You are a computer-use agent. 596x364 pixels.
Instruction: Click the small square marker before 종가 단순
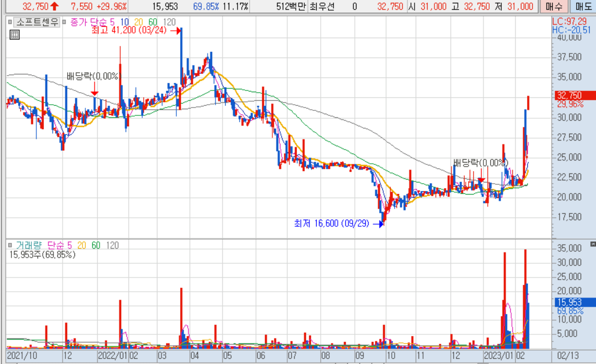tap(64, 22)
